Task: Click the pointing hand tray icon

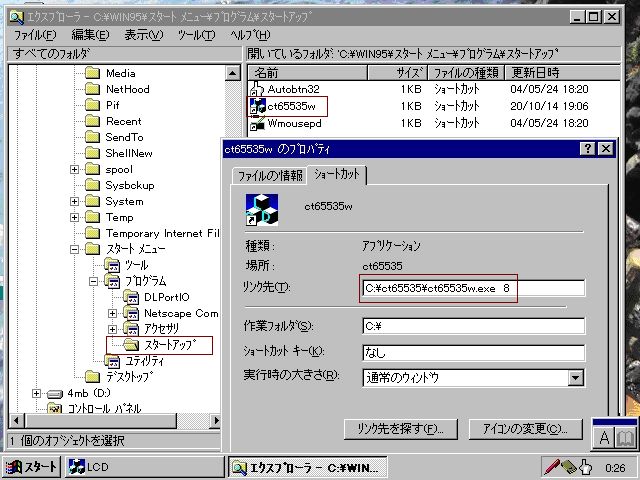Action: click(x=585, y=467)
